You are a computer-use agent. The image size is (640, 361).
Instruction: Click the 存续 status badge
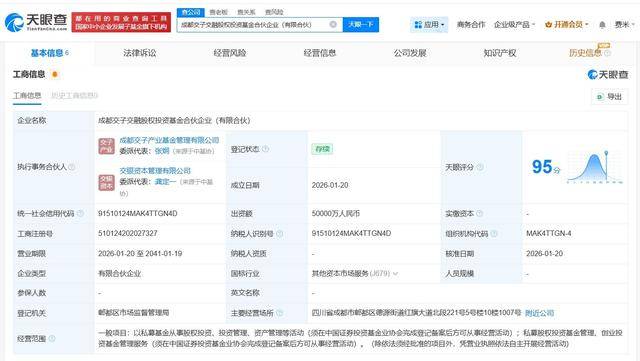322,149
